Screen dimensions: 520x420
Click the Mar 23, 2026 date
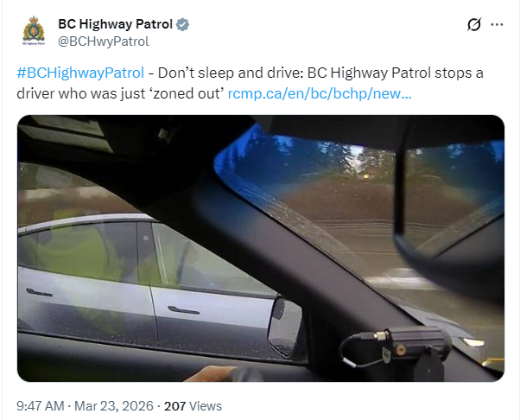(114, 406)
